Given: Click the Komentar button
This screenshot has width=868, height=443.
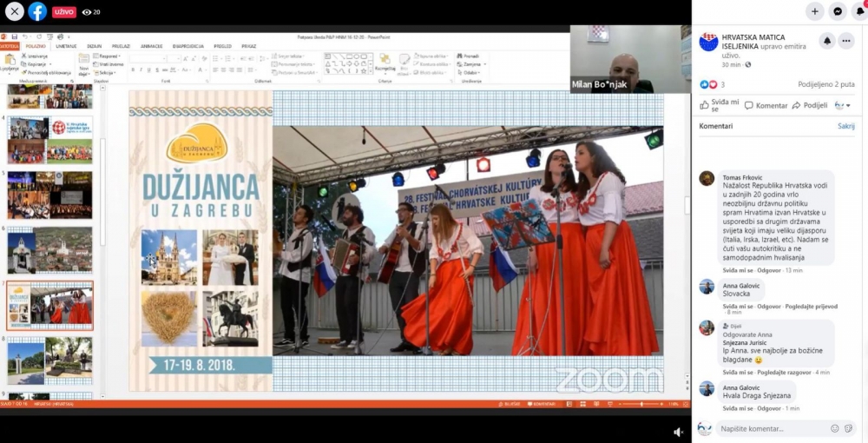Looking at the screenshot, I should coord(766,105).
